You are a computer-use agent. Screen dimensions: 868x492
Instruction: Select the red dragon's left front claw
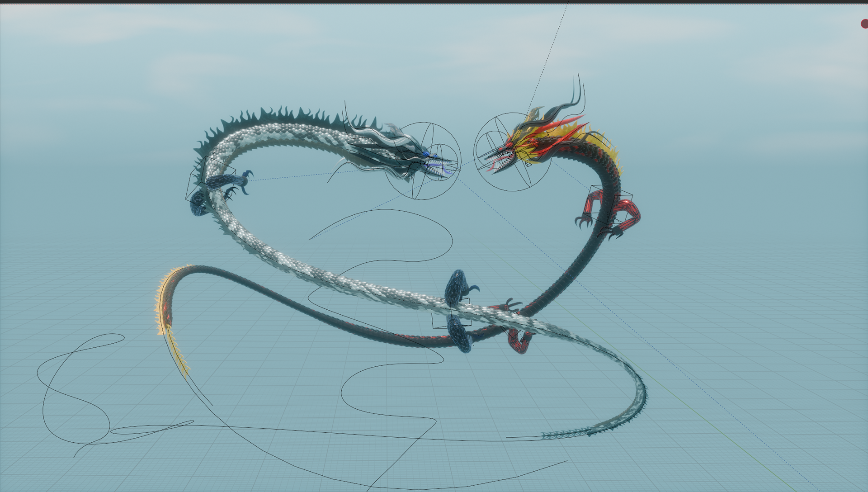583,221
